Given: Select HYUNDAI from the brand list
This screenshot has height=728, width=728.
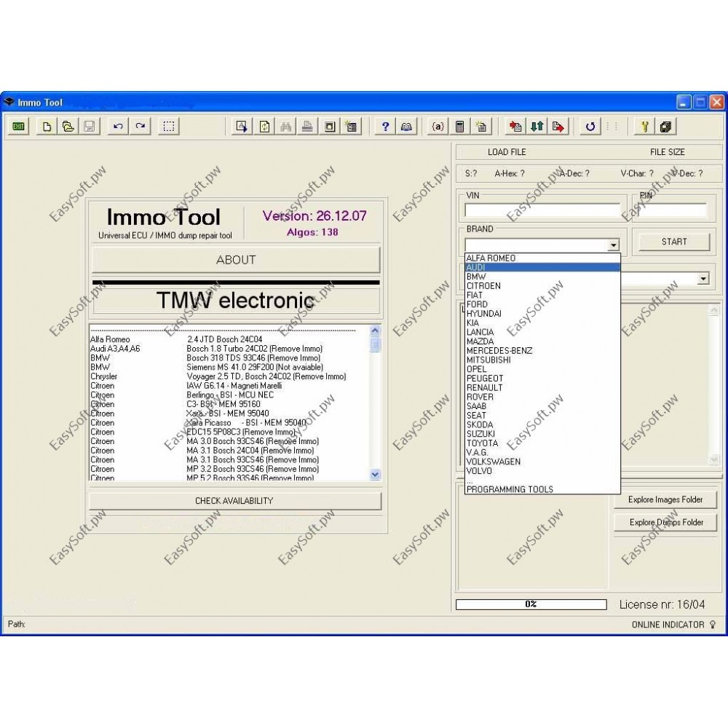Looking at the screenshot, I should [542, 313].
